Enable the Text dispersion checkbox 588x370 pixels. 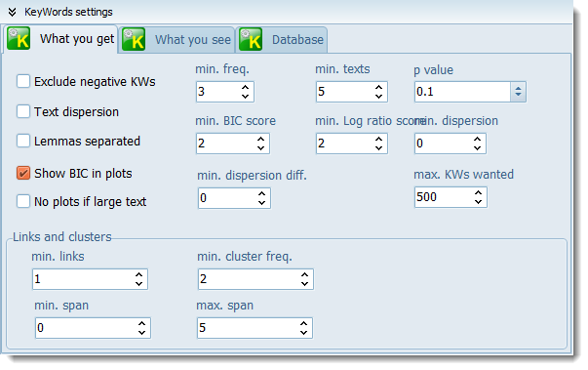(x=23, y=111)
